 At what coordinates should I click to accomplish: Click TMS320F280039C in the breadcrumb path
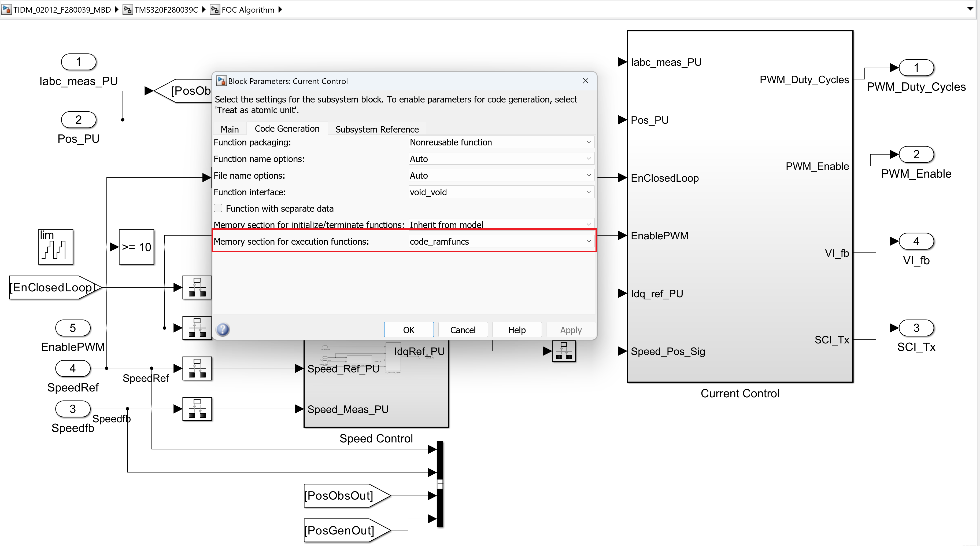coord(166,9)
